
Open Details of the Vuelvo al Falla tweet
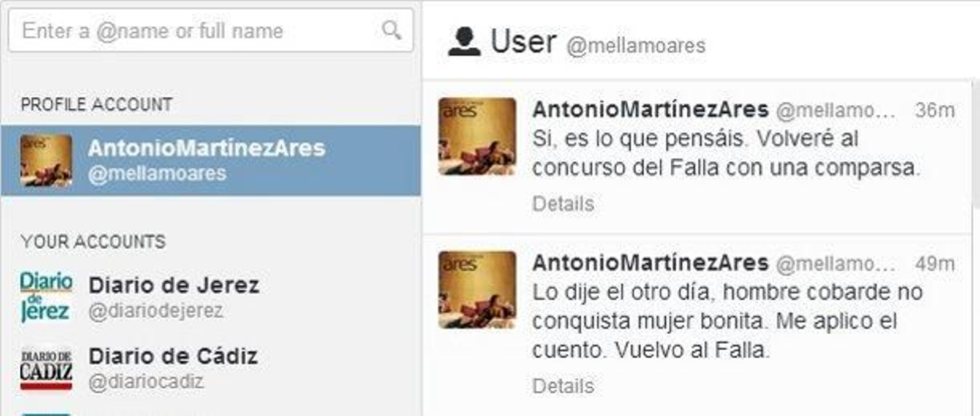[563, 386]
